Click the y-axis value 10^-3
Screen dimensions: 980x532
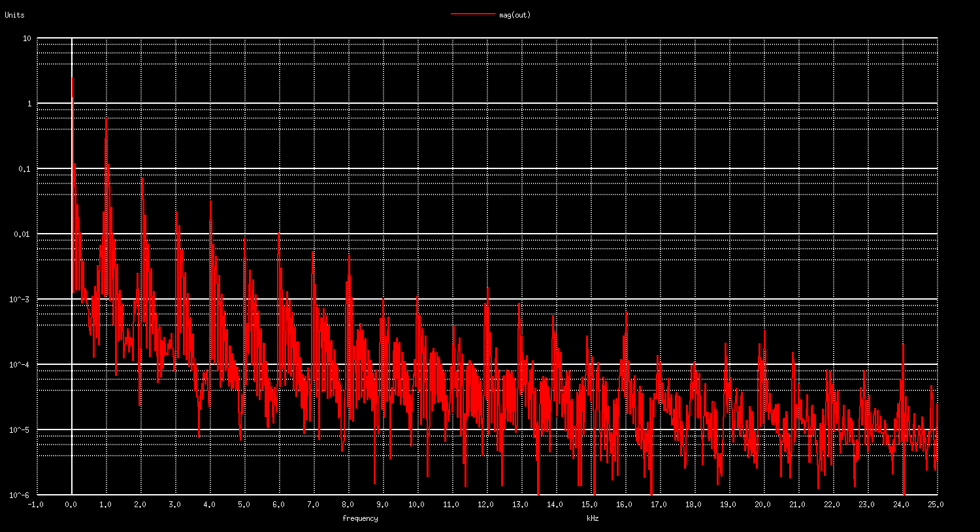pos(21,300)
